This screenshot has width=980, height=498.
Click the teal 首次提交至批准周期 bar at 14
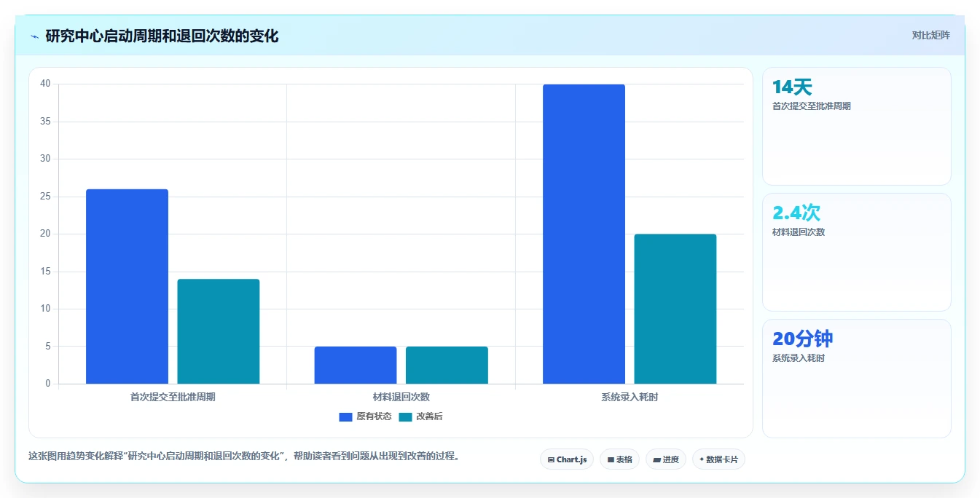pyautogui.click(x=219, y=331)
